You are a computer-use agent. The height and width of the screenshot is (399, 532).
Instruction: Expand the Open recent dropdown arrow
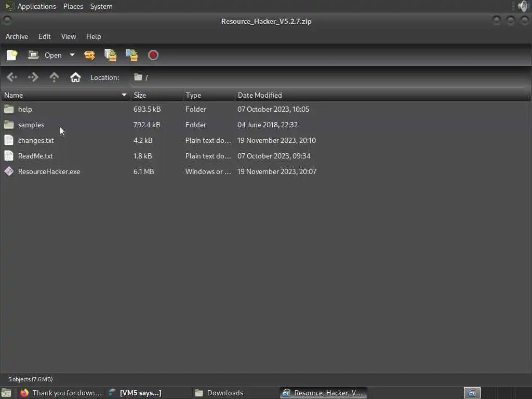pos(72,55)
